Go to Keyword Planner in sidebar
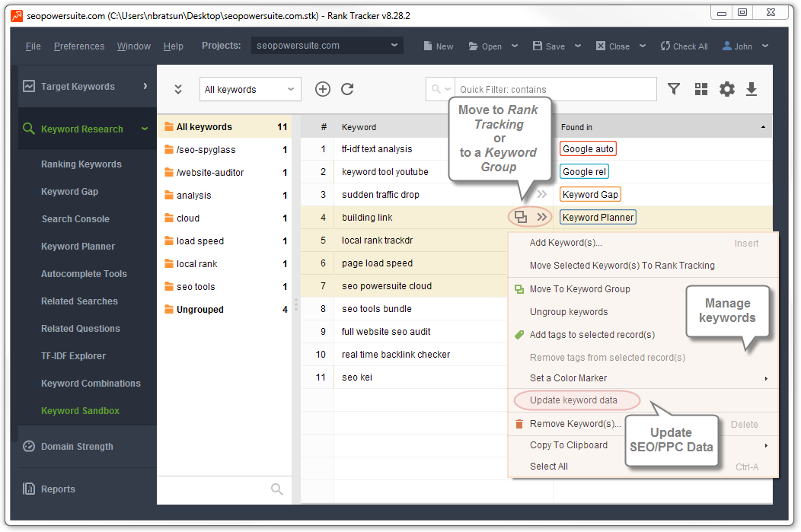 pyautogui.click(x=78, y=247)
